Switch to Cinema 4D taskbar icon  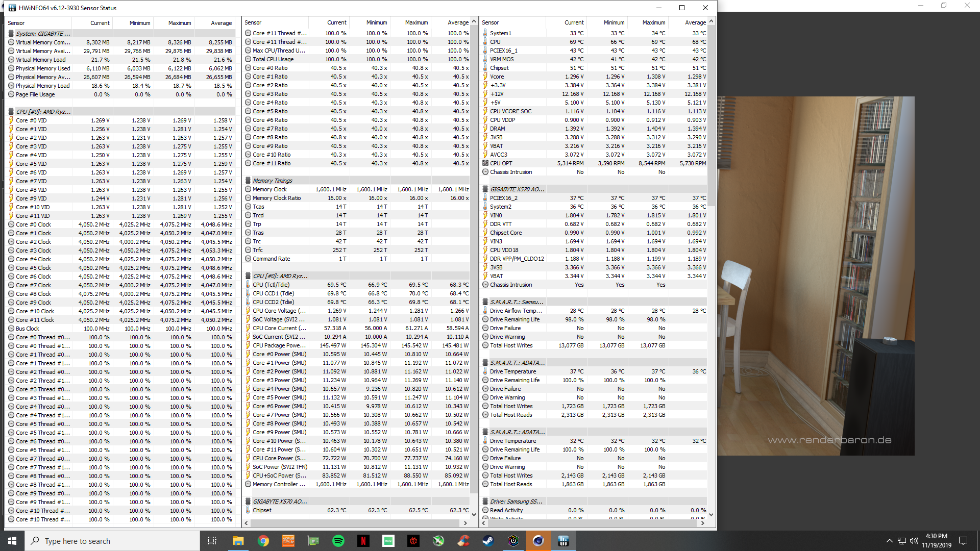(538, 541)
